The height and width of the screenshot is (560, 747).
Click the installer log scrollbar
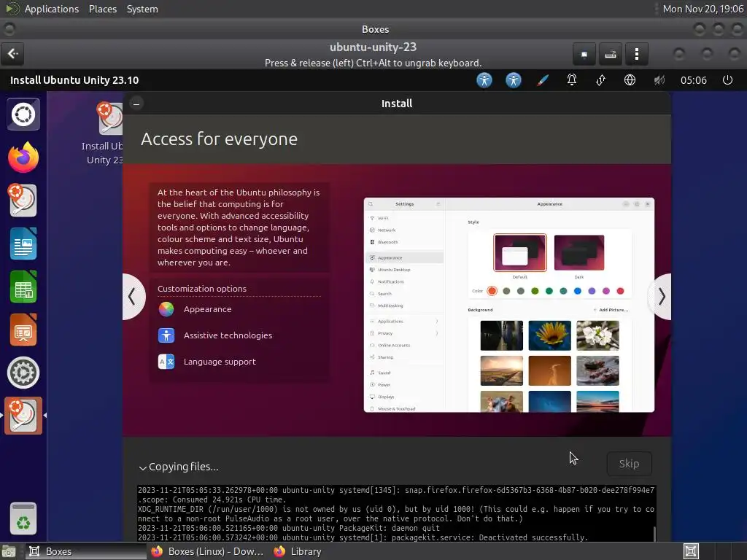[654, 534]
